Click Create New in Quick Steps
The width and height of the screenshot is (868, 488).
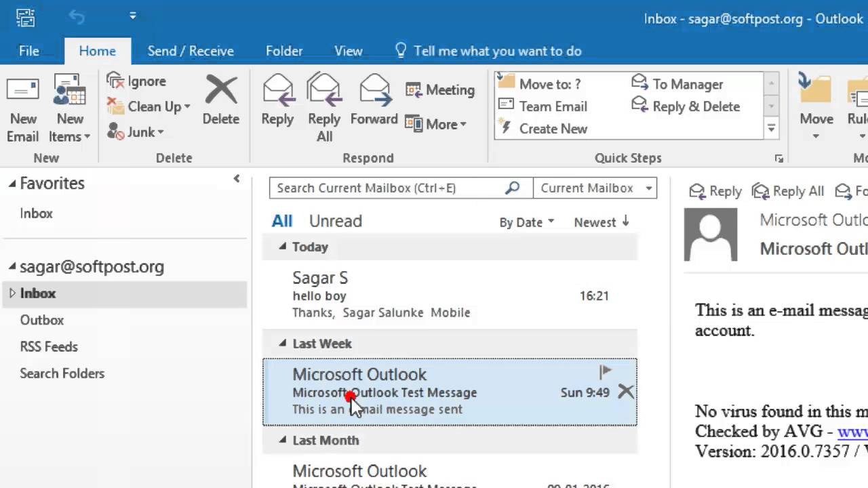(x=553, y=129)
